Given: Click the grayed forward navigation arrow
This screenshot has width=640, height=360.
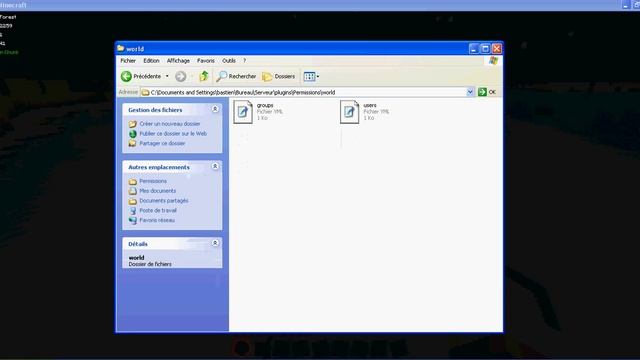Looking at the screenshot, I should (180, 76).
